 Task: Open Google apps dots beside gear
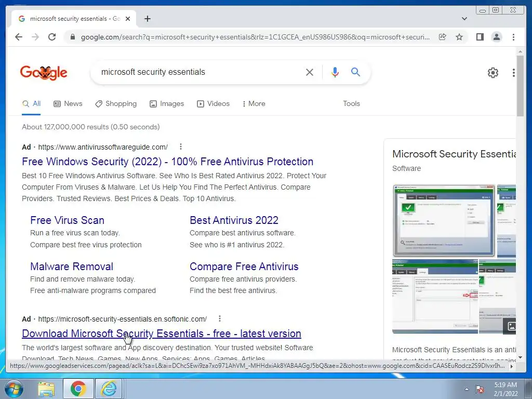(x=514, y=72)
